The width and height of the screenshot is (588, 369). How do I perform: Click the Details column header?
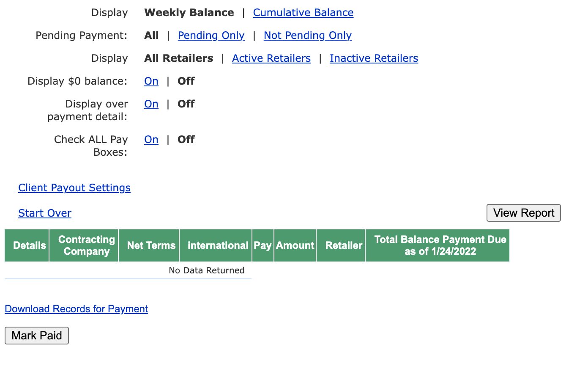pyautogui.click(x=29, y=245)
